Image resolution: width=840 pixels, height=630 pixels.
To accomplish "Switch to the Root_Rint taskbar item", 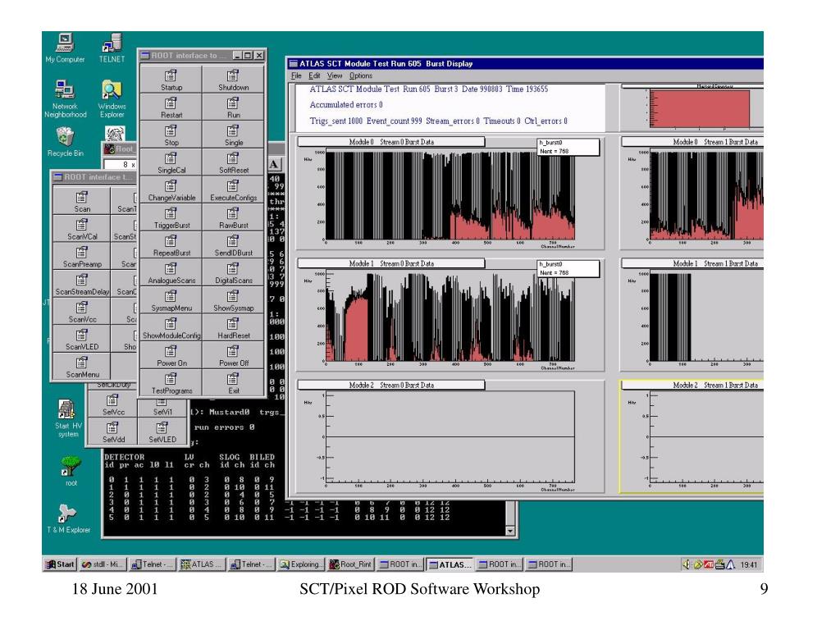I will pyautogui.click(x=350, y=564).
